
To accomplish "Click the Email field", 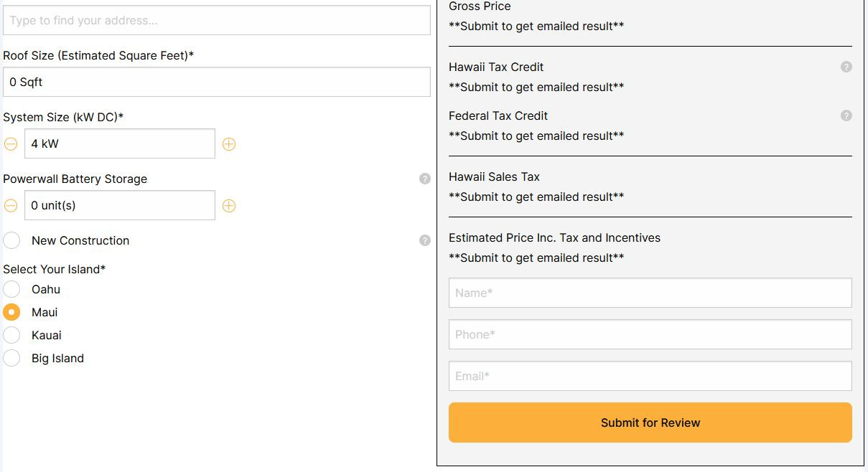I will click(650, 376).
